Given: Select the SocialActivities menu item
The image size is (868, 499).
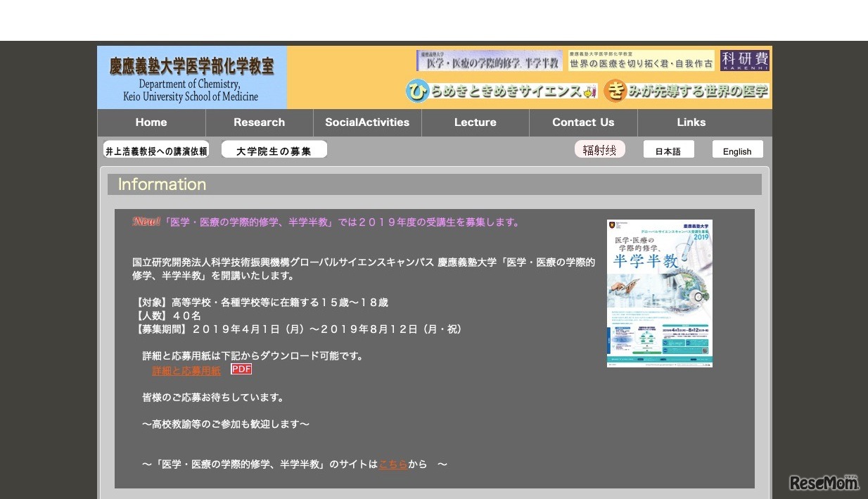Looking at the screenshot, I should coord(366,122).
